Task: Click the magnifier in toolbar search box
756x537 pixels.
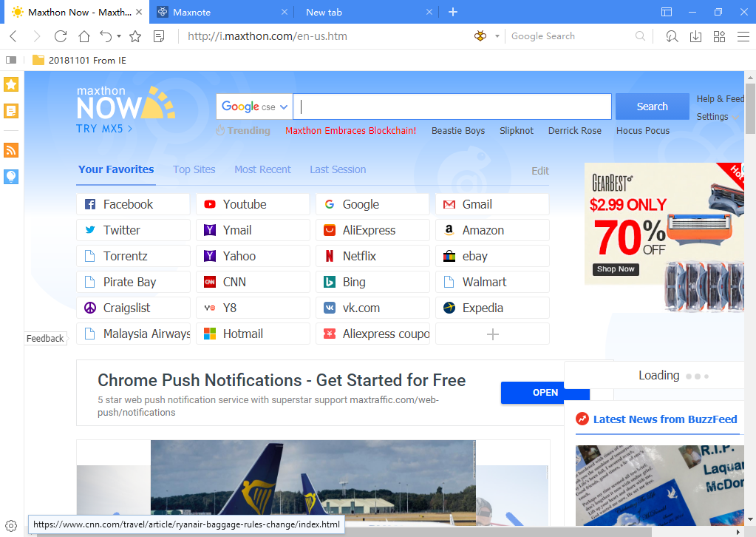Action: 640,36
